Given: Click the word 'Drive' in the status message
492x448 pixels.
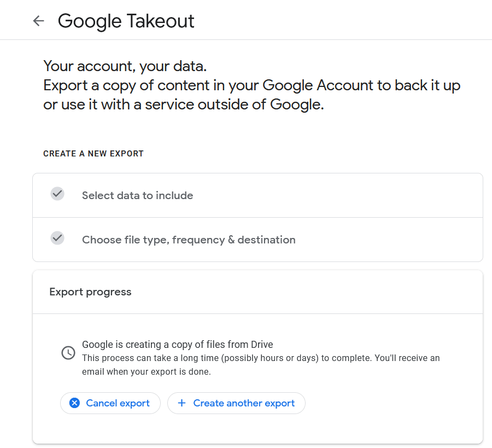Looking at the screenshot, I should pyautogui.click(x=261, y=345).
